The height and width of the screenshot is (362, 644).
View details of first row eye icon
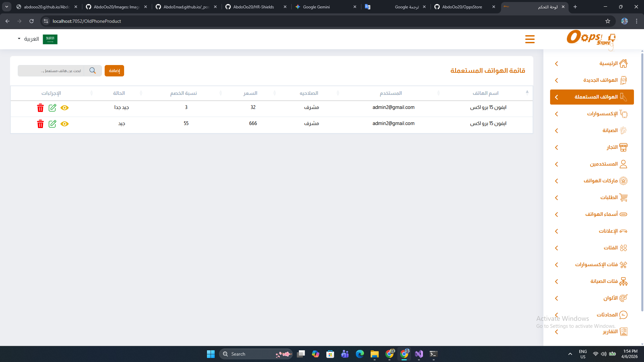pos(64,108)
